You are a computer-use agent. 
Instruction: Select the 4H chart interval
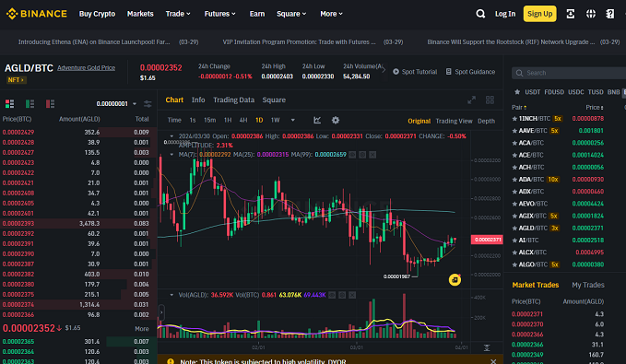coord(243,120)
